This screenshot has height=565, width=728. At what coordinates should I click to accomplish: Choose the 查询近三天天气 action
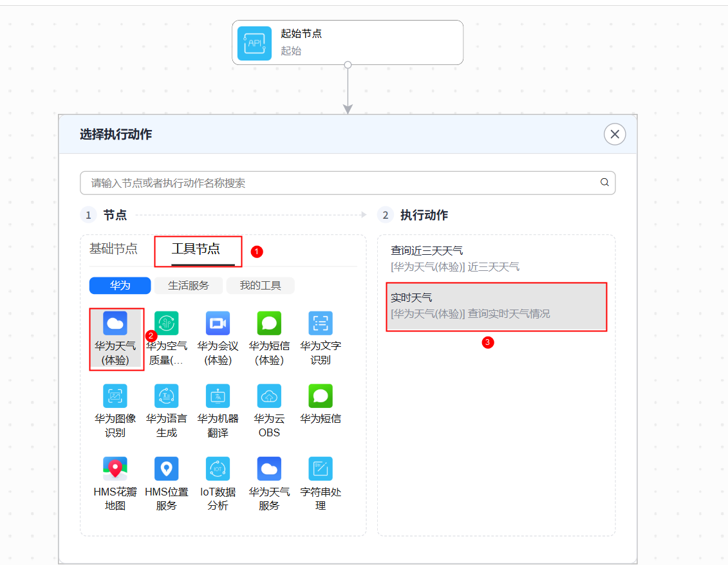(x=496, y=259)
